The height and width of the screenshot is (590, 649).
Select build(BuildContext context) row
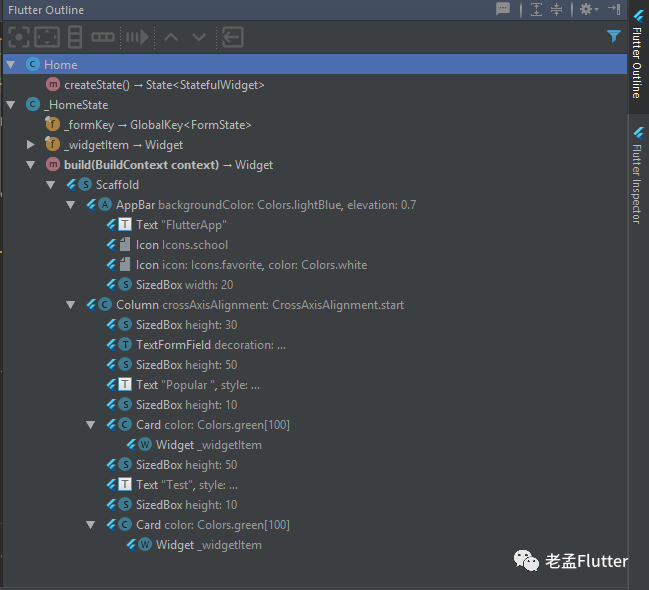(x=315, y=165)
